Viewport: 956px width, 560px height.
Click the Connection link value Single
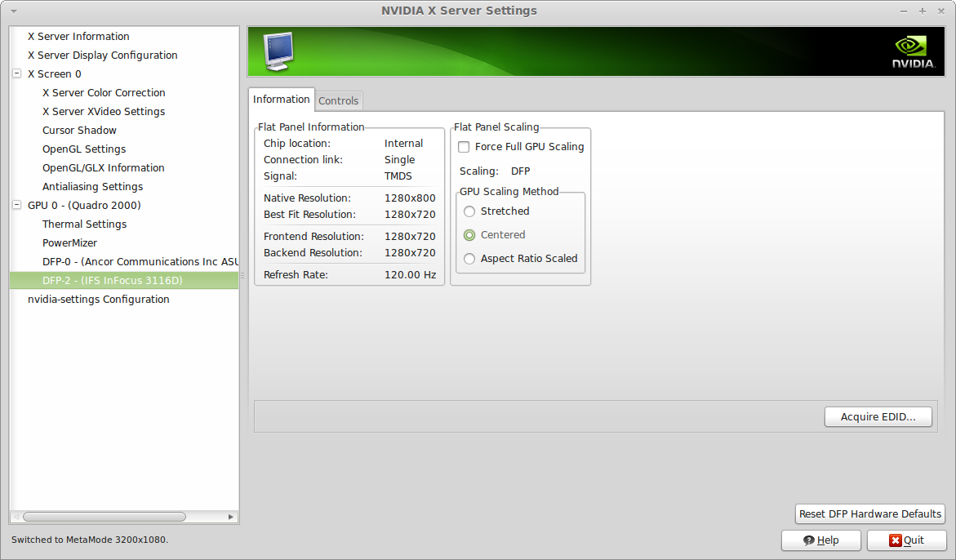399,160
